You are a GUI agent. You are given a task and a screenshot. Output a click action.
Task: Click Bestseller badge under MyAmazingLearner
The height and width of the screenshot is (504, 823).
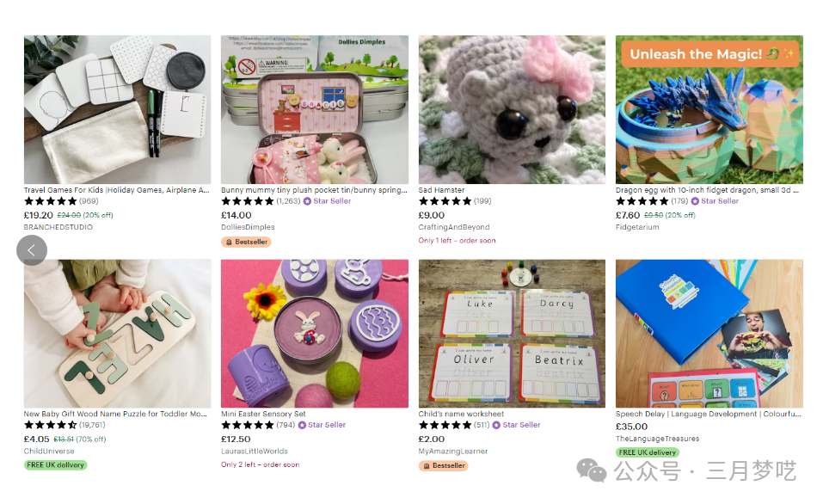tap(444, 465)
